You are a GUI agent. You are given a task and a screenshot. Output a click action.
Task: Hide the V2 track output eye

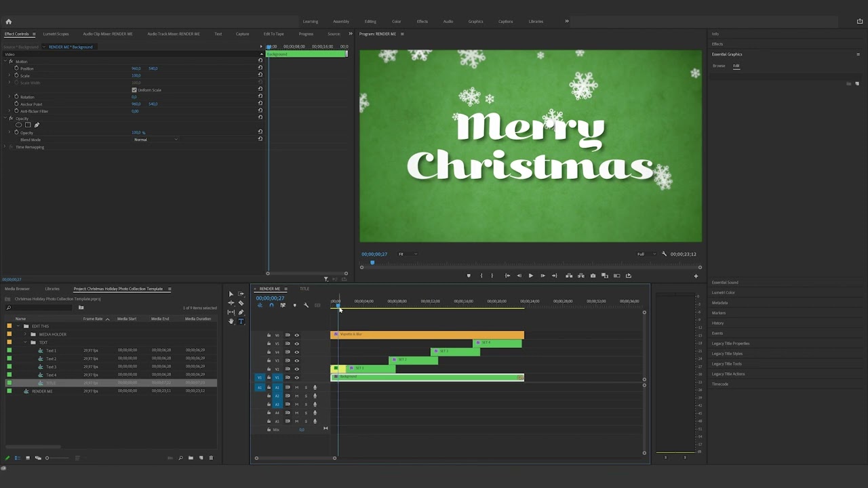coord(296,369)
